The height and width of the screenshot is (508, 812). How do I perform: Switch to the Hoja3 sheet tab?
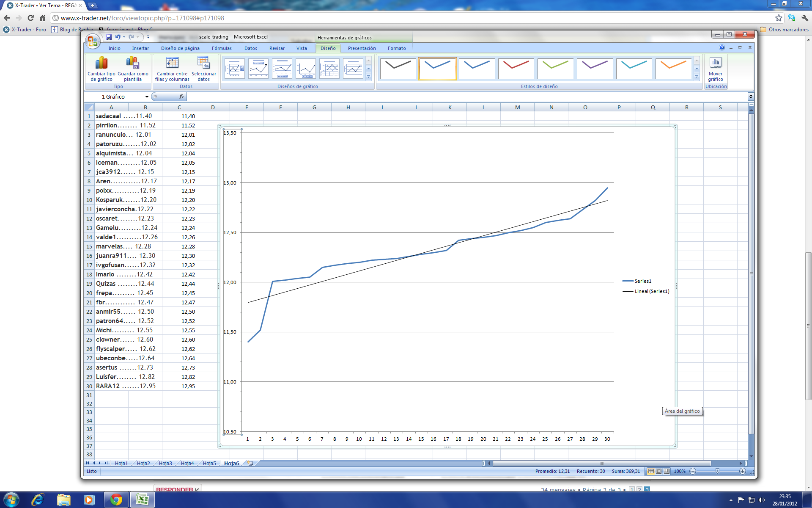pyautogui.click(x=165, y=464)
